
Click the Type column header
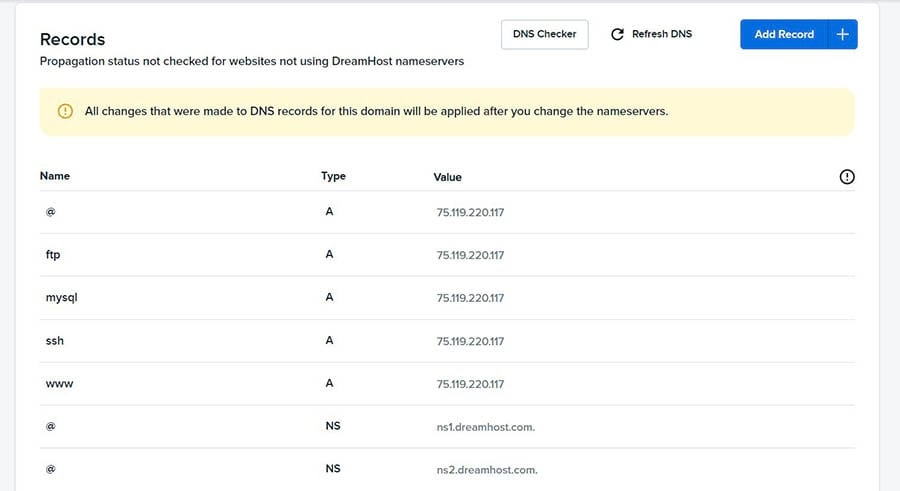pyautogui.click(x=333, y=176)
